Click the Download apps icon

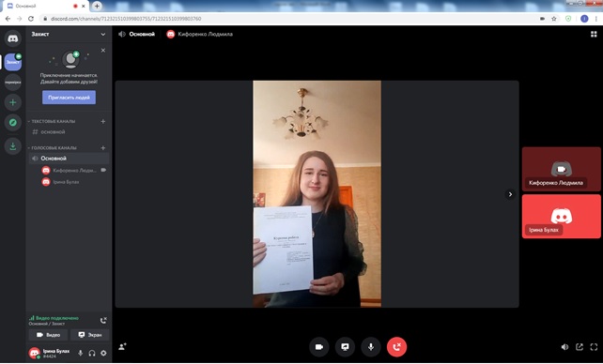click(x=13, y=146)
